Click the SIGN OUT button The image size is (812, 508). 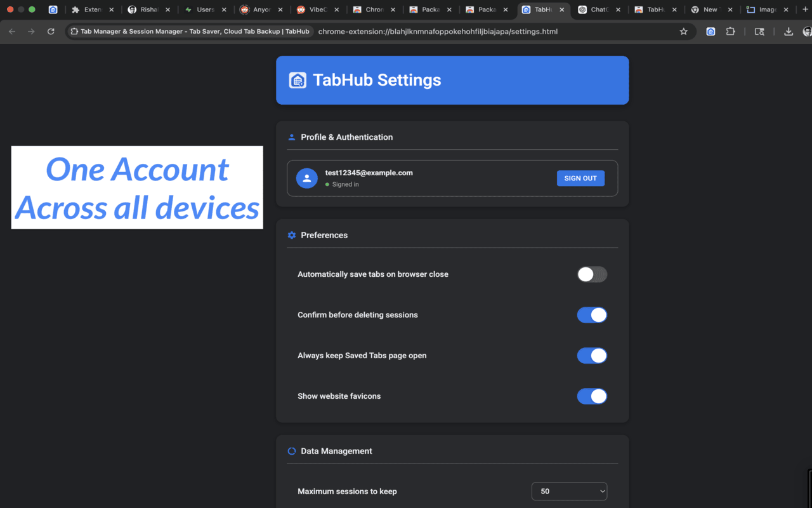coord(580,178)
